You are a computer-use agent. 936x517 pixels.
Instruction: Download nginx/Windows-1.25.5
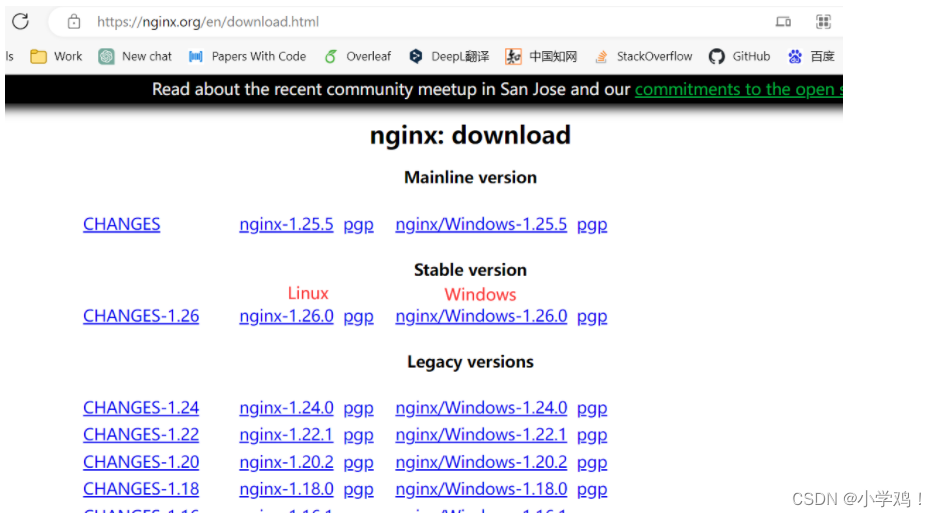point(481,224)
